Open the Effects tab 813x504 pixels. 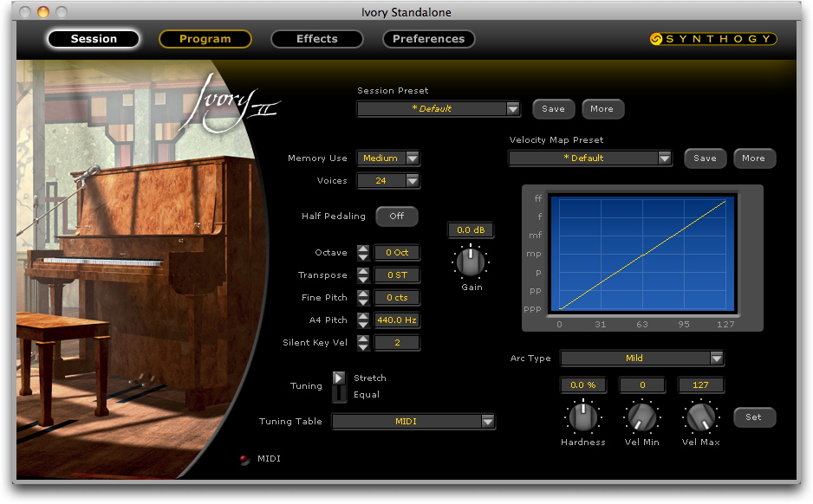(317, 39)
